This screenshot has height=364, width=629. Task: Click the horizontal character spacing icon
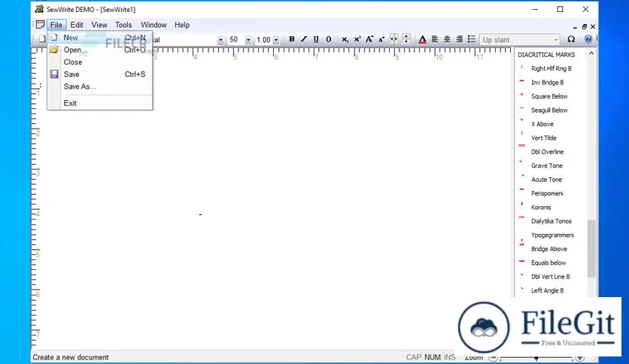[x=394, y=39]
